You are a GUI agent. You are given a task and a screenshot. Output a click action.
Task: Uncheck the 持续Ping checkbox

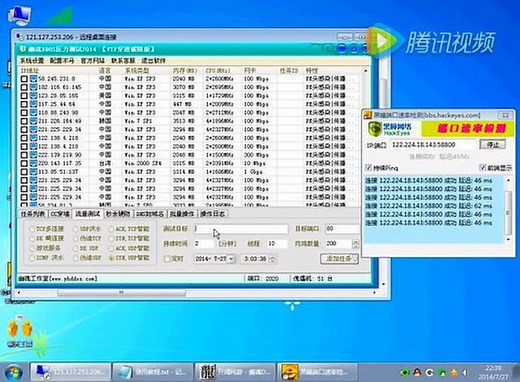369,167
